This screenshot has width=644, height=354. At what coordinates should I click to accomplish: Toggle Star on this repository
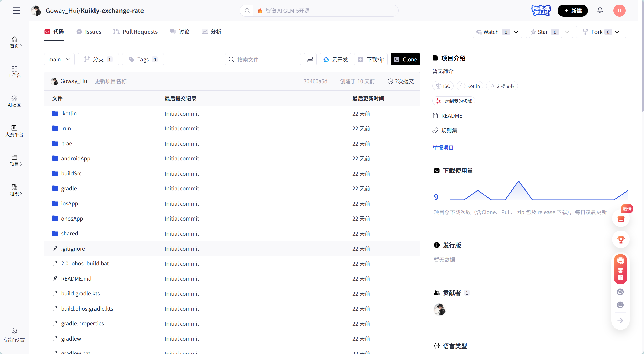click(543, 32)
